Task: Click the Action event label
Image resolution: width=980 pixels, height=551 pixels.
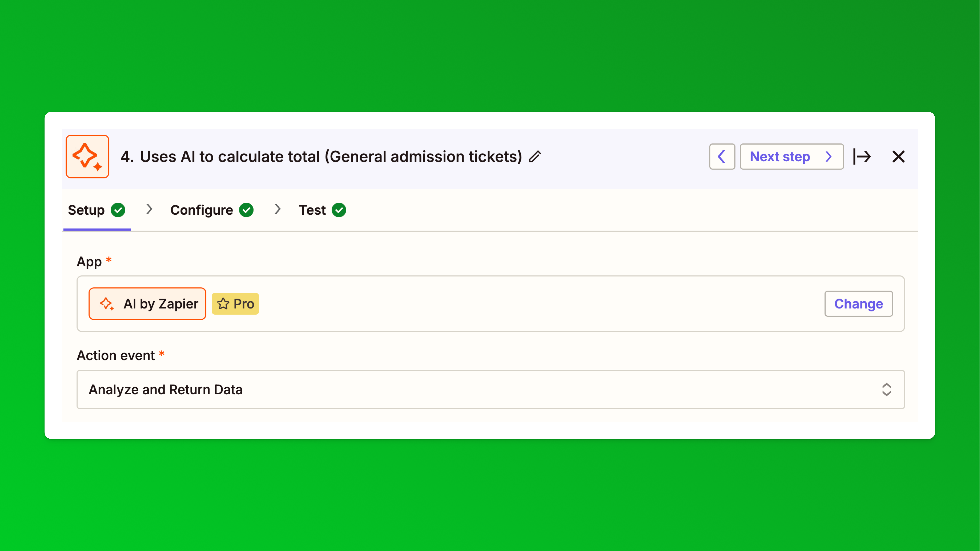Action: (116, 355)
